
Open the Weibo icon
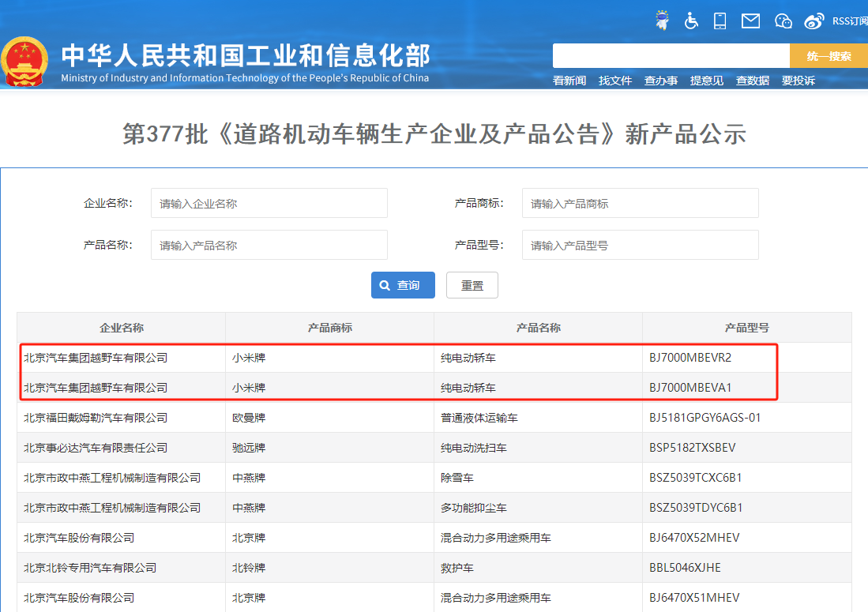(x=814, y=21)
